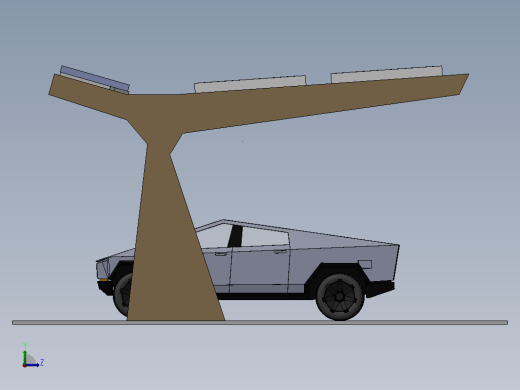
Task: Select the Cybertruck rear door panel
Action: (x=260, y=270)
